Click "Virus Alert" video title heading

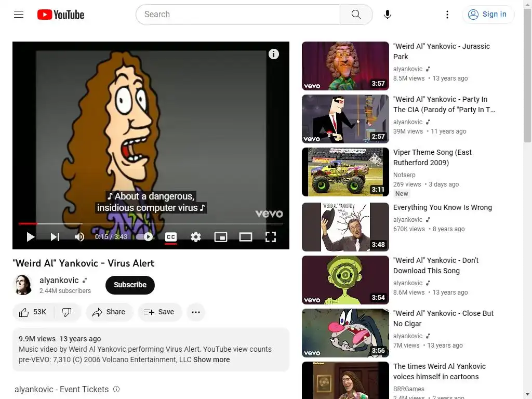click(x=84, y=263)
